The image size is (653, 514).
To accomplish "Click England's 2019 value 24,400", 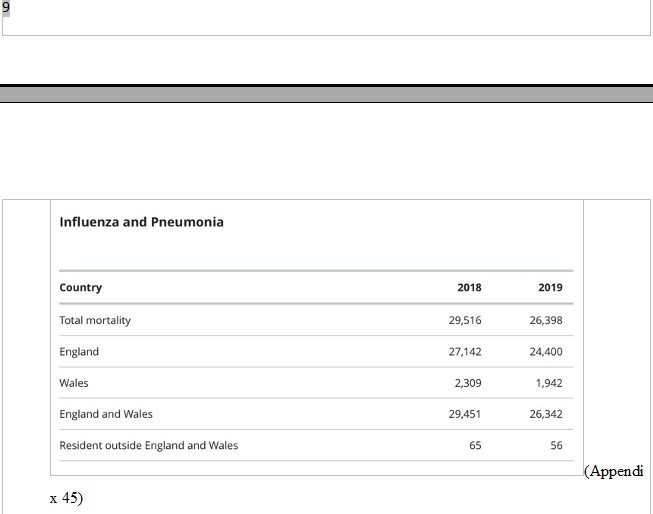I will pyautogui.click(x=546, y=352).
